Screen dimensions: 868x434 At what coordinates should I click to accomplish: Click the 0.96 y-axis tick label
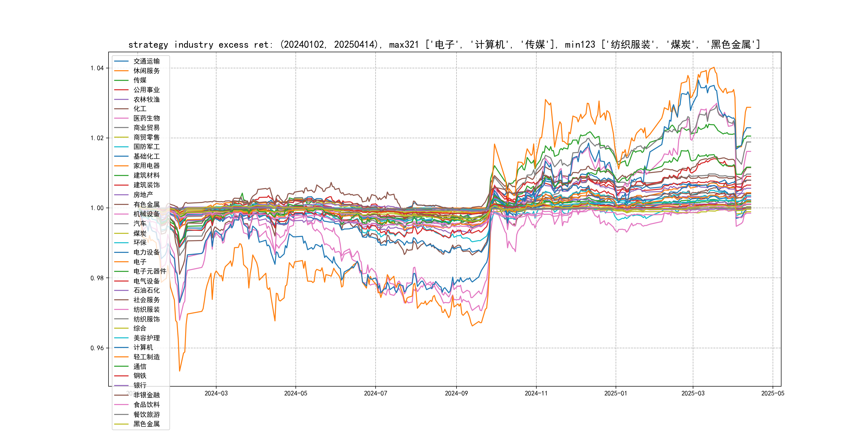pos(97,348)
